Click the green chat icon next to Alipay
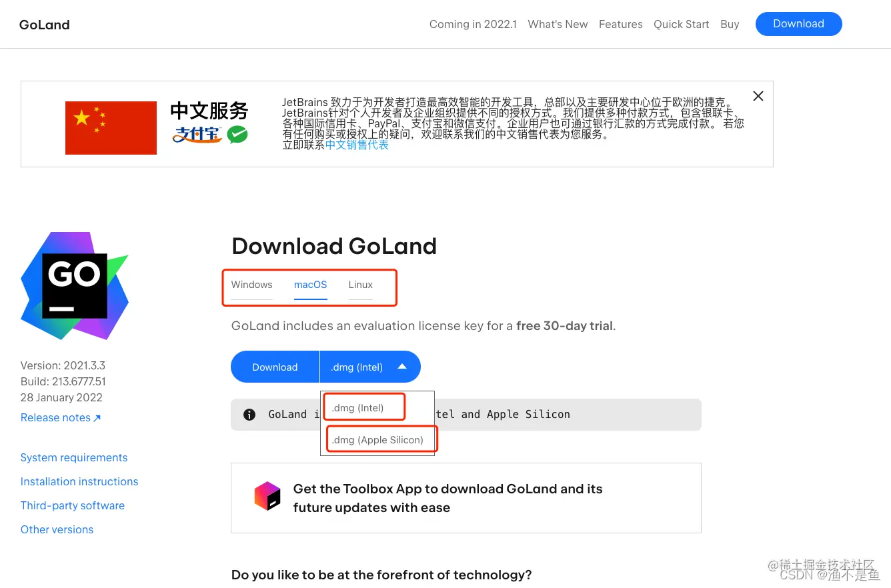The image size is (891, 588). [x=237, y=134]
